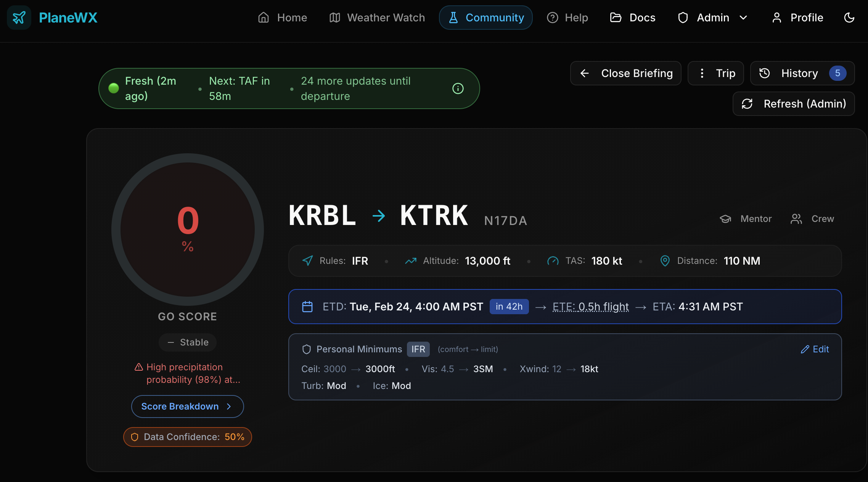Click the info icon on the freshness banner
This screenshot has width=868, height=482.
pos(458,88)
